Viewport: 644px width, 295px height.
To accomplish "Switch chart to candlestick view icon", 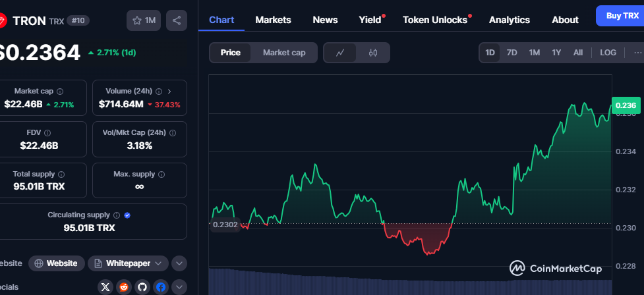I will pos(373,53).
